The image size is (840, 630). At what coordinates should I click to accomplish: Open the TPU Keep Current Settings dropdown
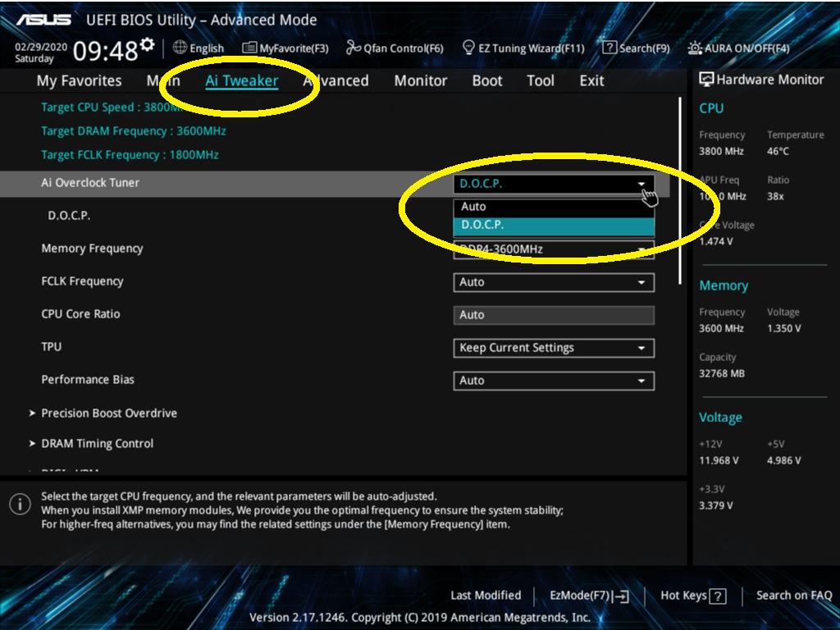pos(554,348)
